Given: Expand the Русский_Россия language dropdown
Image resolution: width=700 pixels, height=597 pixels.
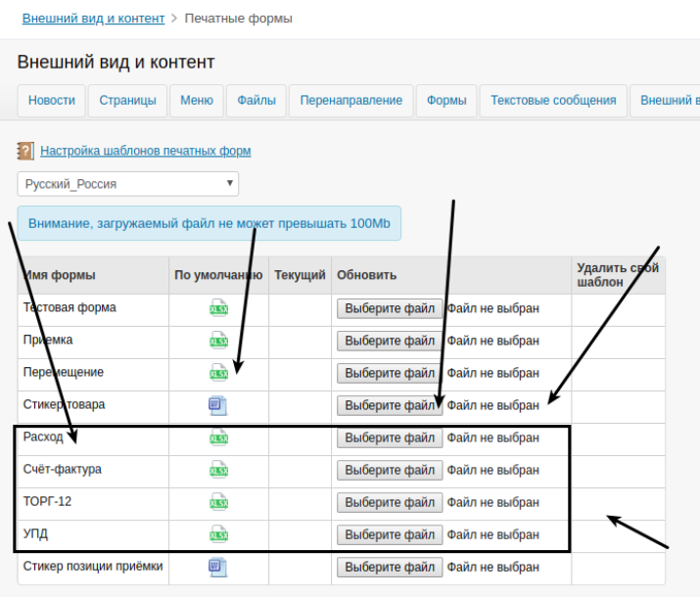Looking at the screenshot, I should tap(128, 184).
